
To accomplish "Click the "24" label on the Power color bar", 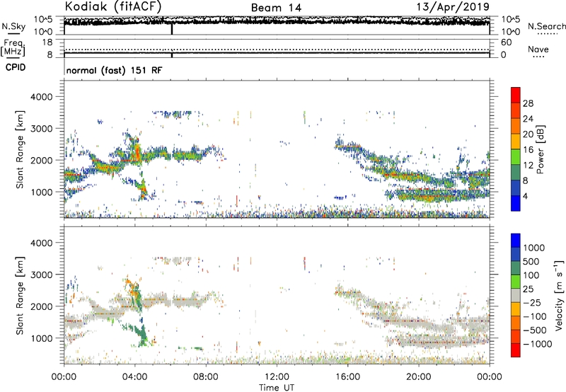I will pos(528,119).
